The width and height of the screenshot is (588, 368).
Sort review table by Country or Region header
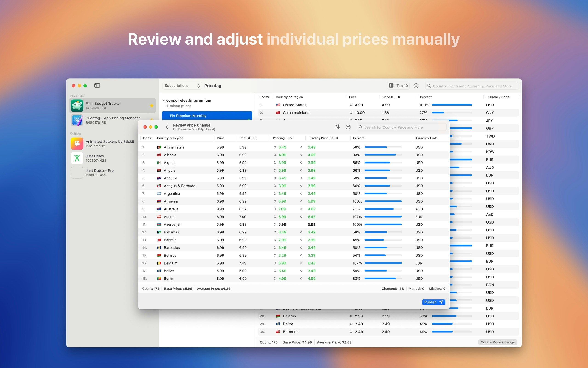point(170,138)
